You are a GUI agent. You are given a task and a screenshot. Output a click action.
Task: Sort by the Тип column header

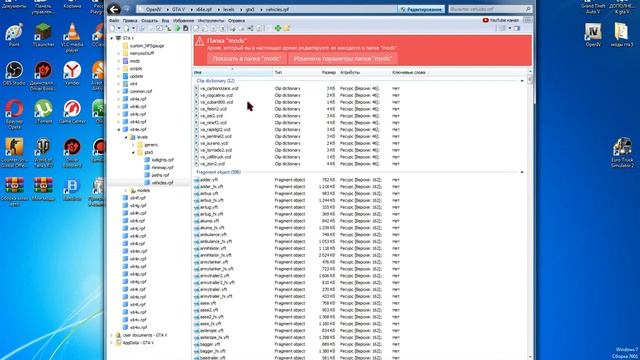[x=293, y=72]
